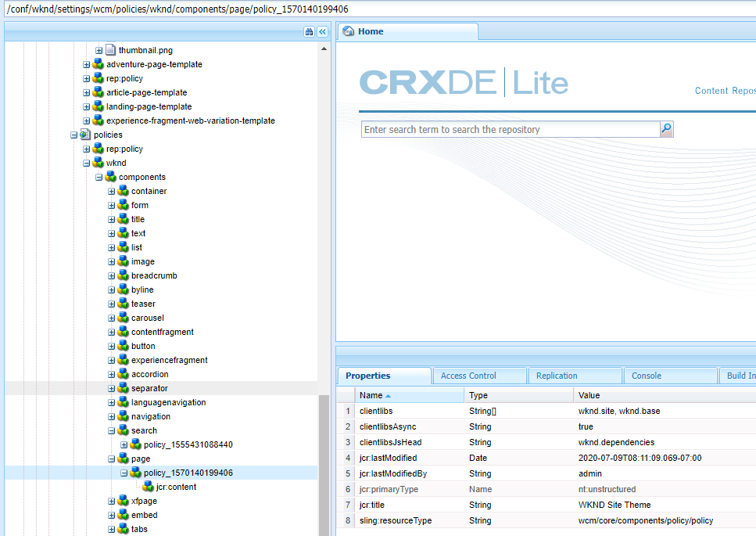
Task: Click the node icon next to adventure-page-template
Action: 98,64
